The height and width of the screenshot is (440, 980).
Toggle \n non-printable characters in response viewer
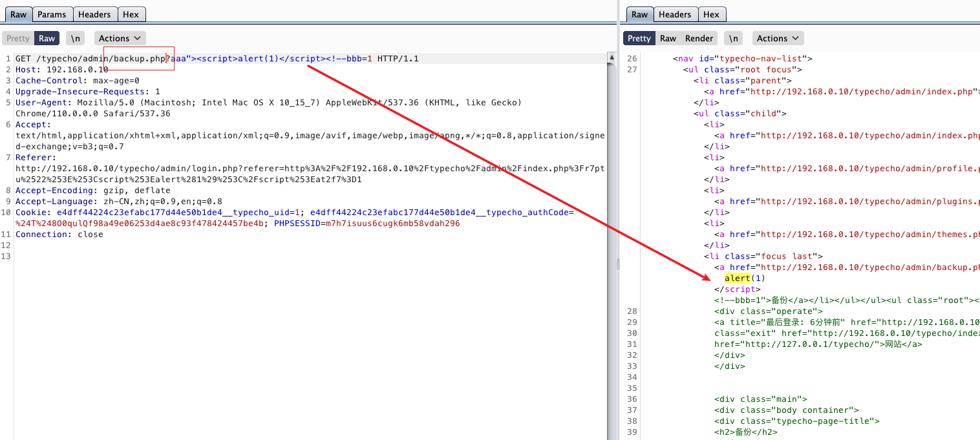734,38
